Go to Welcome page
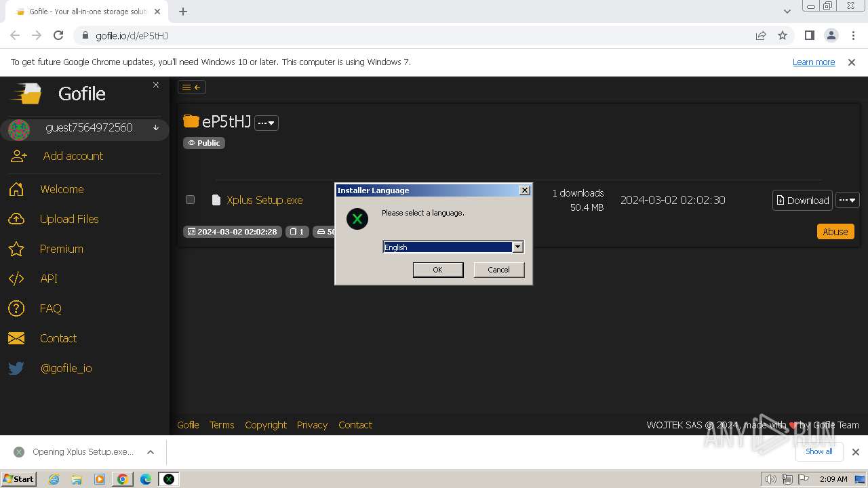The height and width of the screenshot is (488, 868). point(62,189)
